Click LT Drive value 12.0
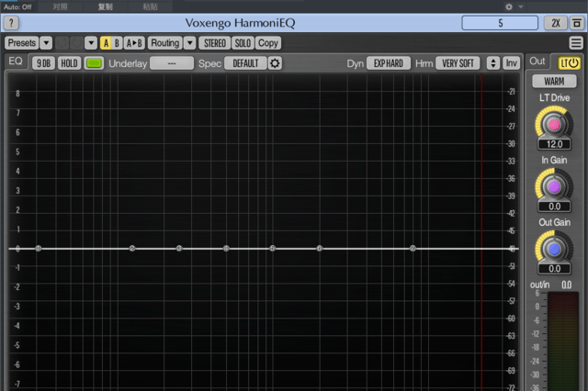Screen dimensions: 588x391 554,144
